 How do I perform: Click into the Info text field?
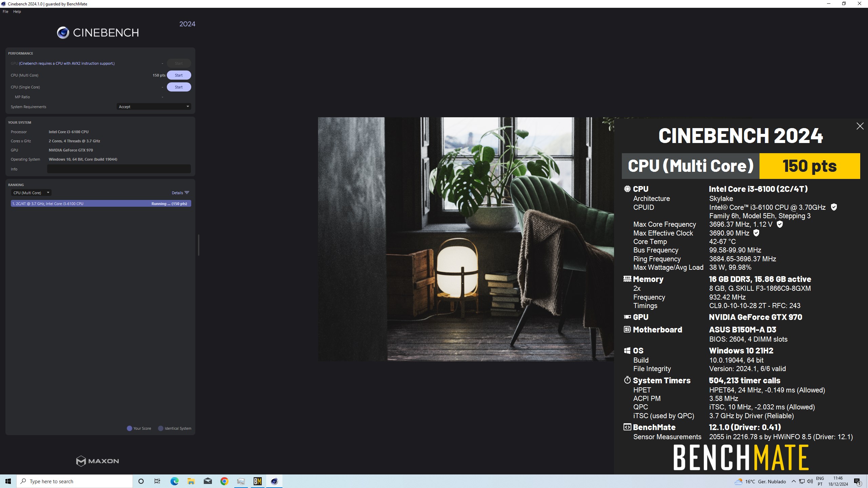point(119,169)
